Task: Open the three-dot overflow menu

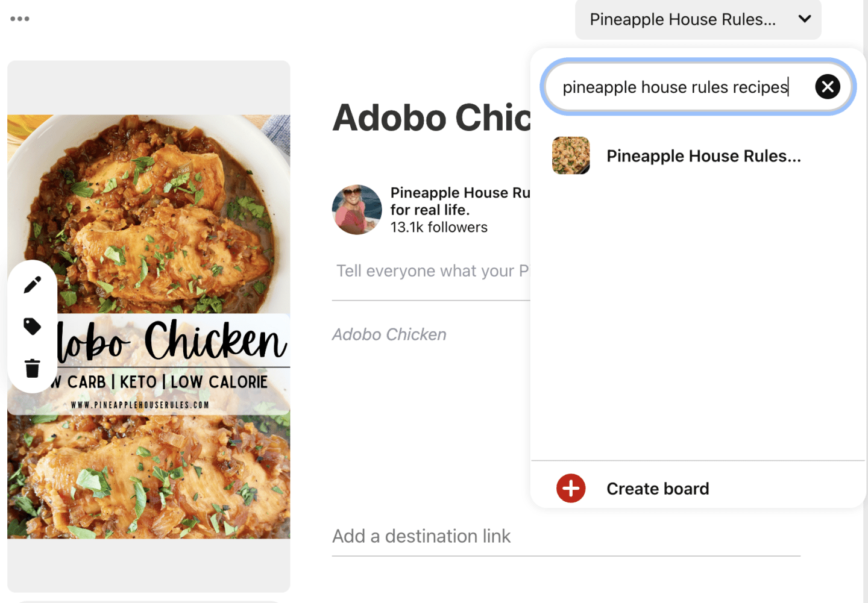Action: click(x=20, y=18)
